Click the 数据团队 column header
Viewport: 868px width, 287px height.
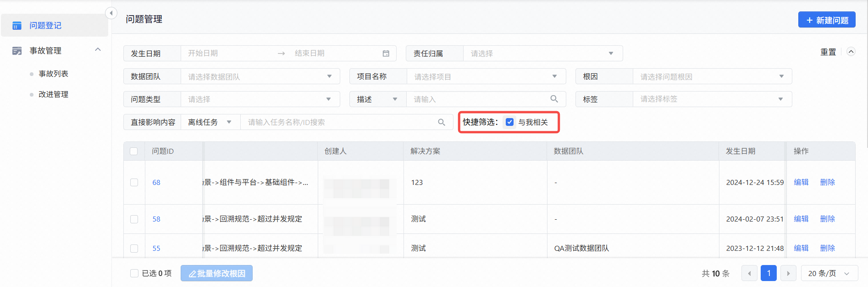(x=569, y=151)
